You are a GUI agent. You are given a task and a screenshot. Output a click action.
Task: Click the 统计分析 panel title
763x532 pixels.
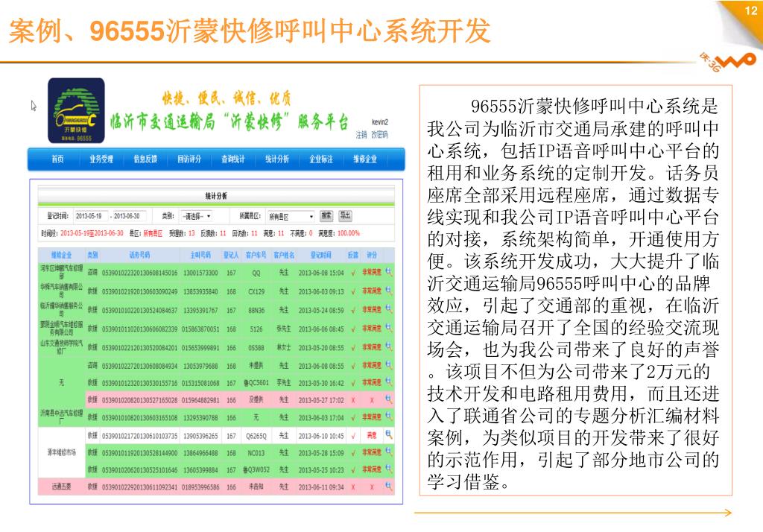[x=216, y=196]
